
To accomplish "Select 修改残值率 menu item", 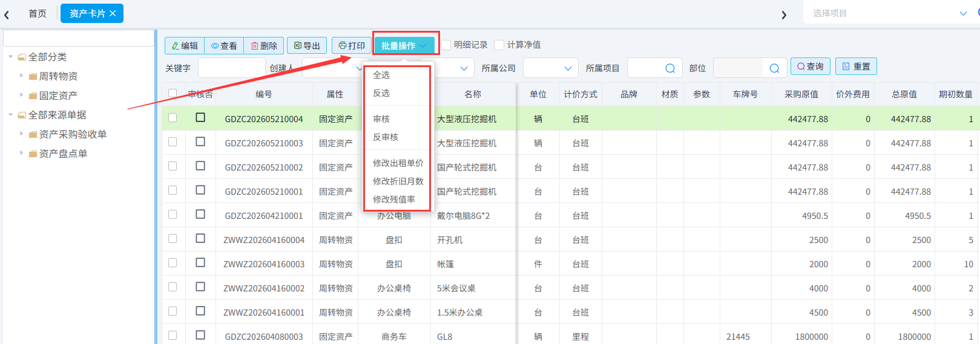I will pyautogui.click(x=394, y=200).
